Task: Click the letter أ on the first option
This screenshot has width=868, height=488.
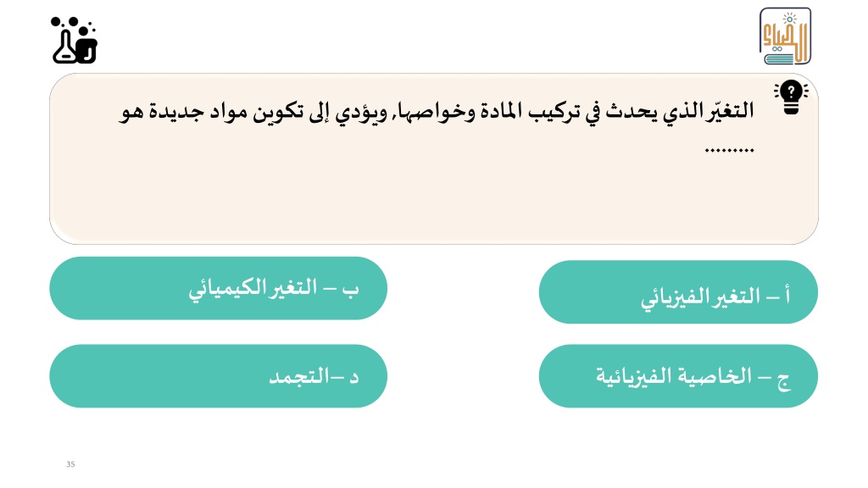Action: pyautogui.click(x=787, y=295)
